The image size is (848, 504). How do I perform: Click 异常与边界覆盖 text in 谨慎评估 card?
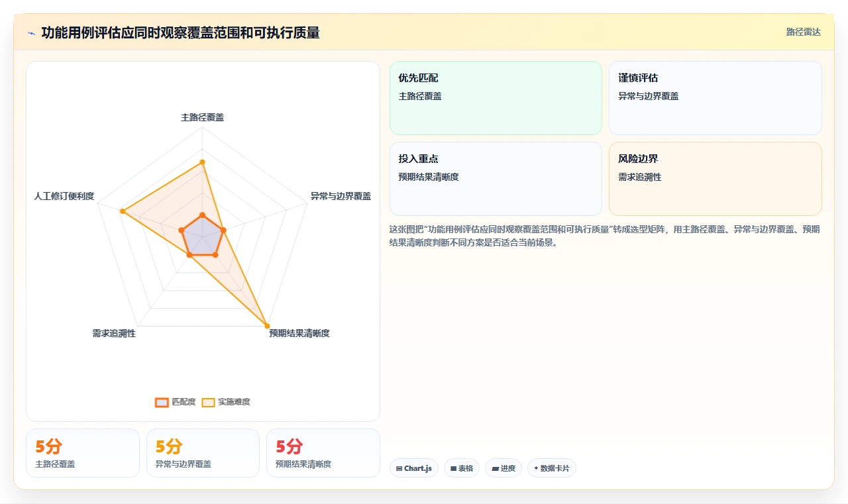point(649,96)
